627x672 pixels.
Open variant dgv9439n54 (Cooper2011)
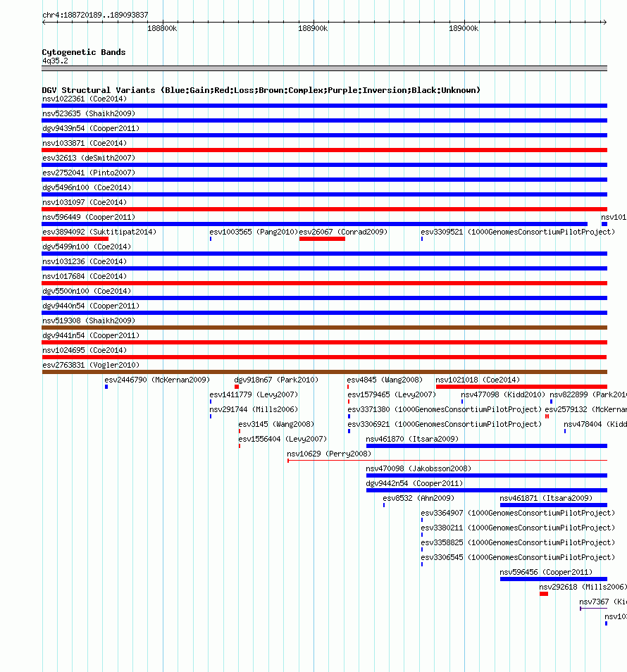(x=91, y=129)
